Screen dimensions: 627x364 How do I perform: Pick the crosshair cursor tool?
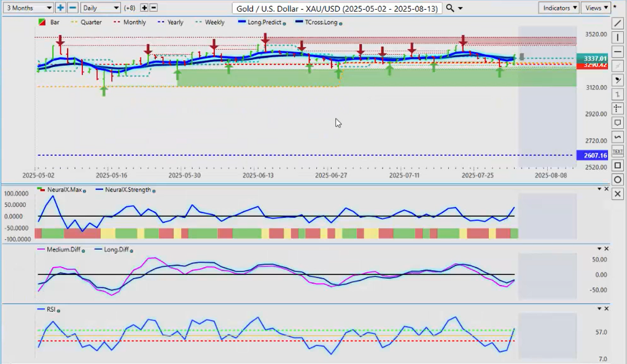point(618,109)
